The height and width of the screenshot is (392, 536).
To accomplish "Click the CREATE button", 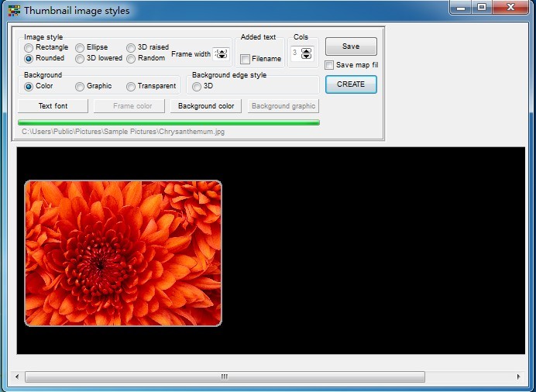I will pyautogui.click(x=351, y=84).
